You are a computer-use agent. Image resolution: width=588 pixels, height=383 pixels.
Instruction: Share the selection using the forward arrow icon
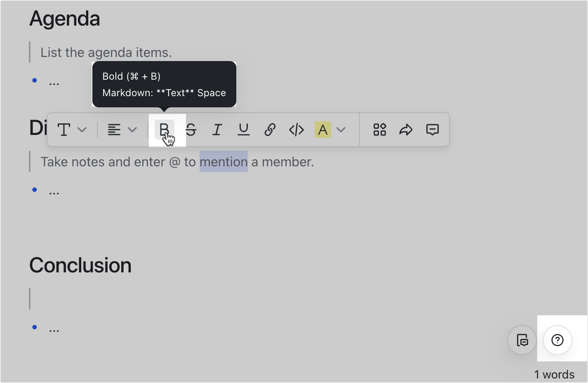coord(406,130)
